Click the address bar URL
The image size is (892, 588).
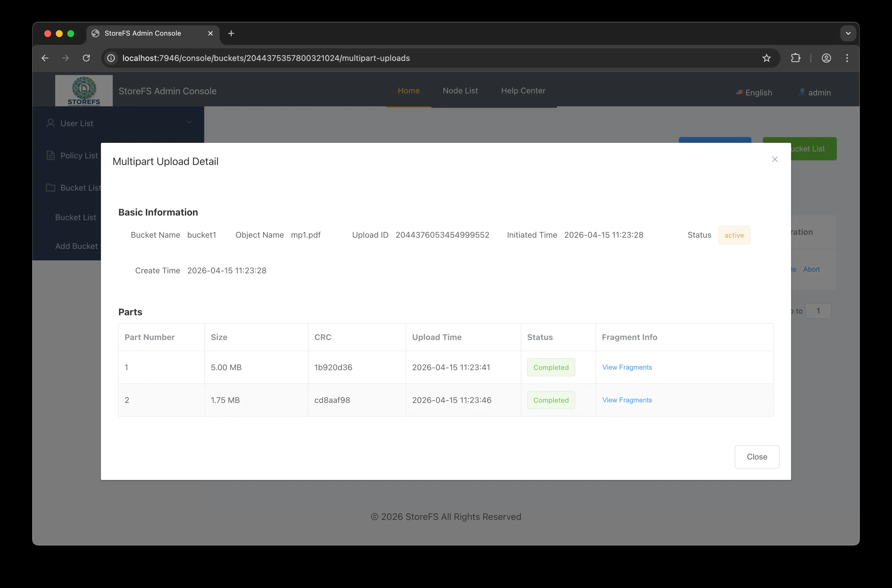pyautogui.click(x=266, y=58)
